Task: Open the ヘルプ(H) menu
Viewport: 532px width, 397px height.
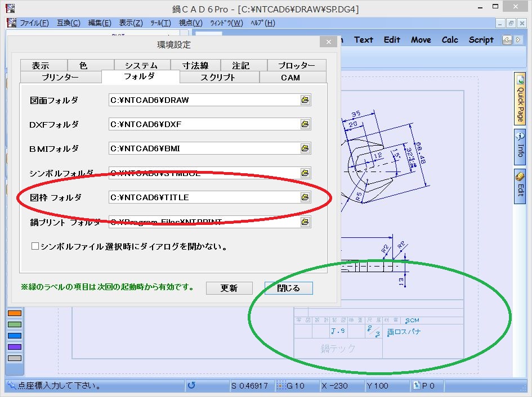Action: (x=262, y=23)
